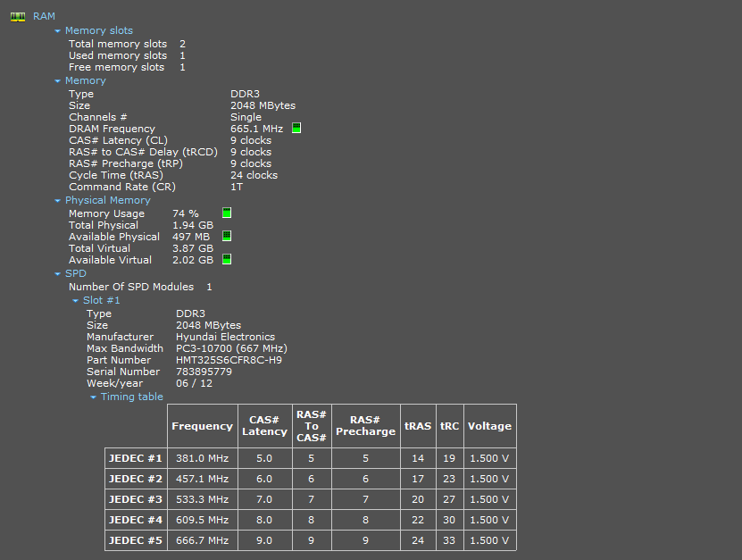Collapse the Timing table expander
This screenshot has width=742, height=560.
click(x=94, y=397)
